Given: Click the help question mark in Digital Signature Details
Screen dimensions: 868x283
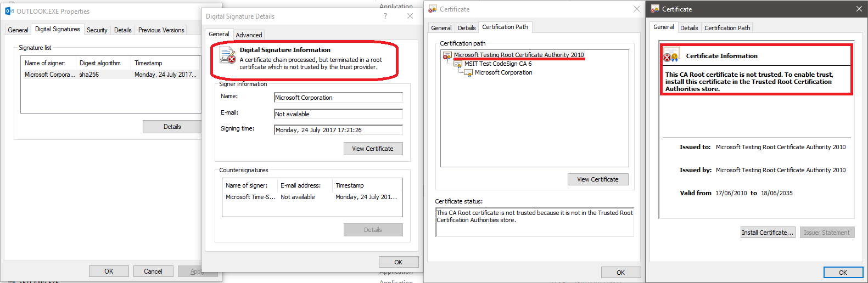Looking at the screenshot, I should 385,16.
